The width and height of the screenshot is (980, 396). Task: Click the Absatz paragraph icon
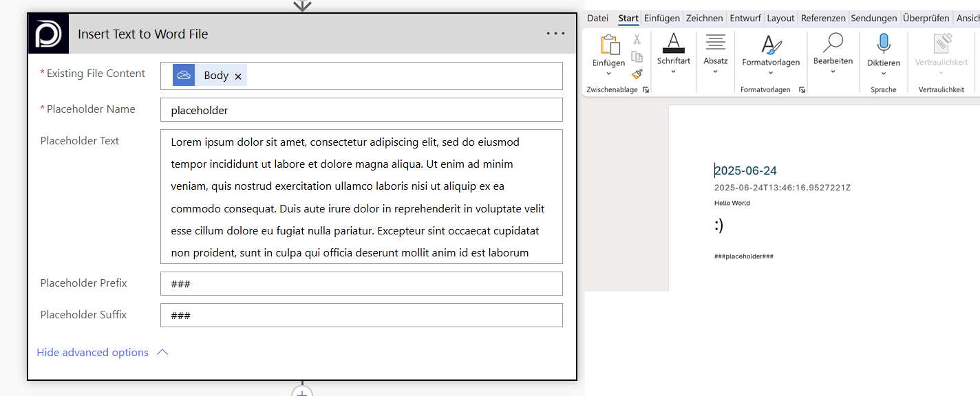click(x=715, y=43)
